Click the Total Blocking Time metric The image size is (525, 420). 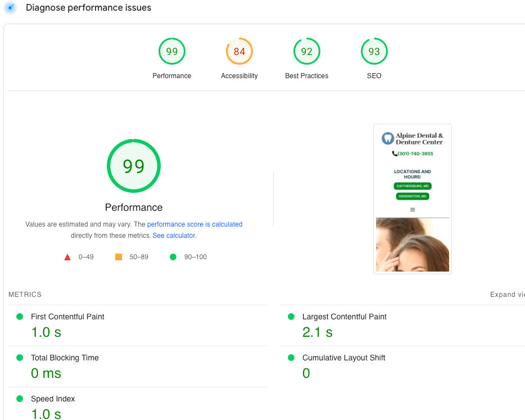[65, 358]
